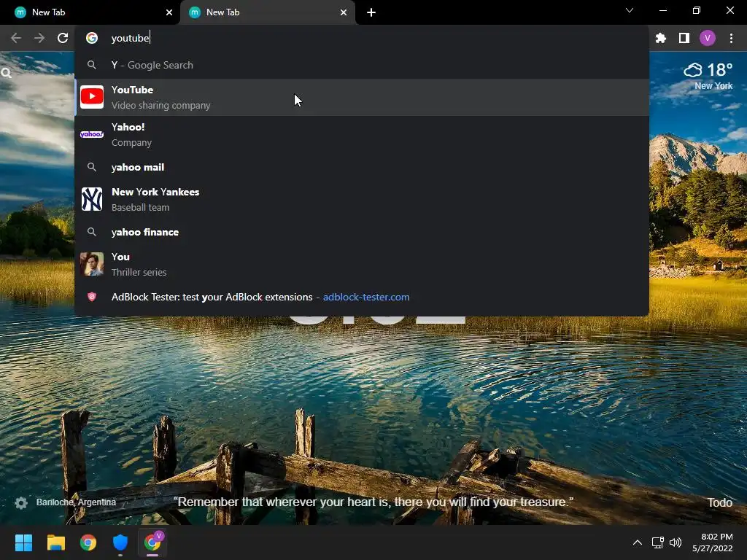Open the Extensions puzzle icon
This screenshot has width=747, height=560.
(660, 38)
